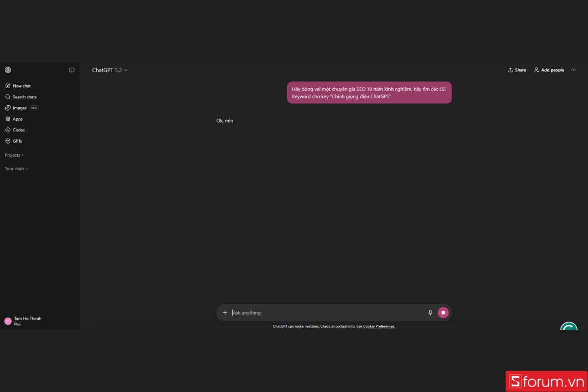This screenshot has width=588, height=392.
Task: Expand the Projects section
Action: [x=14, y=155]
